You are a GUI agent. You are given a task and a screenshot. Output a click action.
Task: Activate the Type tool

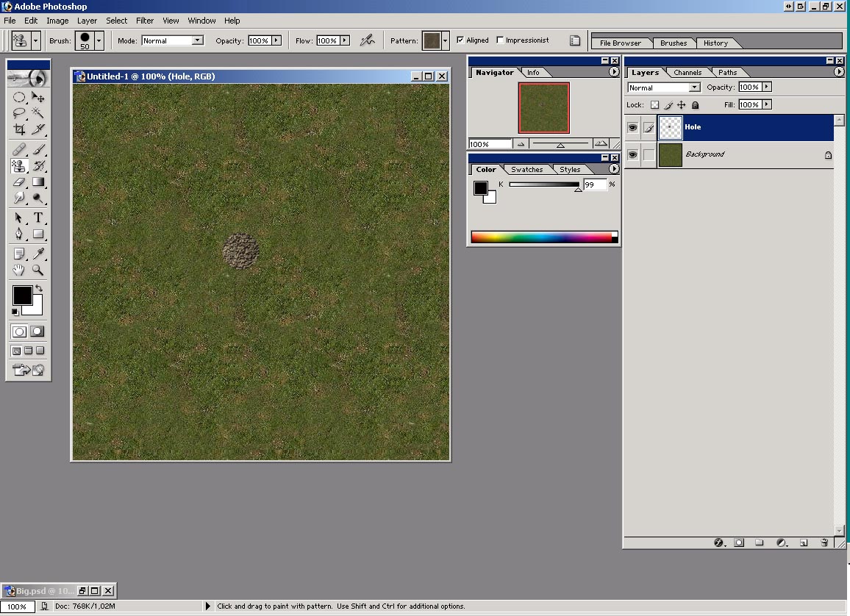click(x=38, y=218)
